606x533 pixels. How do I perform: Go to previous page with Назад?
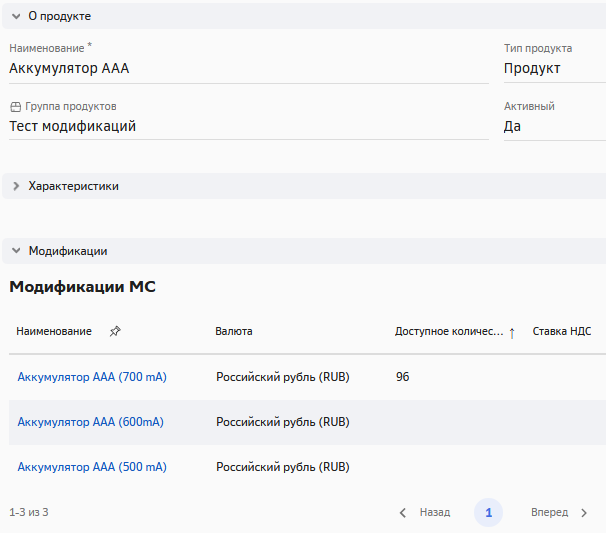425,512
